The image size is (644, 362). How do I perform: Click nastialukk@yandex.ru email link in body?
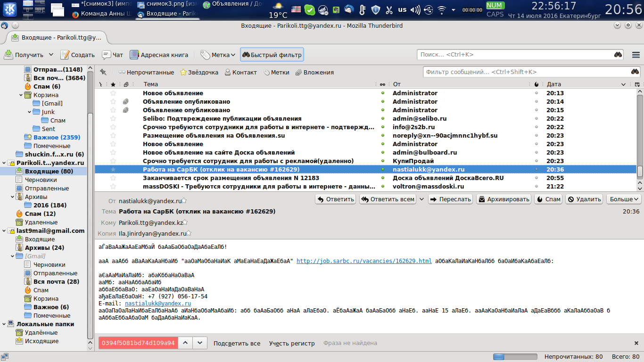[158, 304]
